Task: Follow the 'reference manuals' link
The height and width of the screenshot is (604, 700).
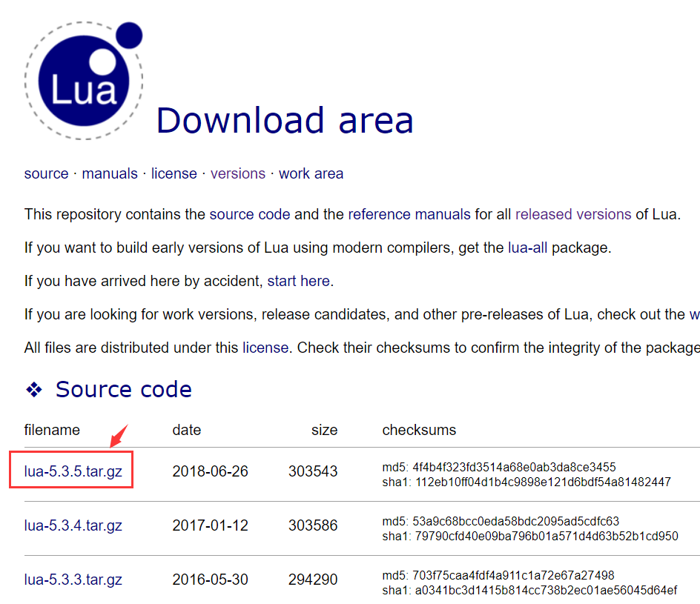Action: (x=409, y=214)
